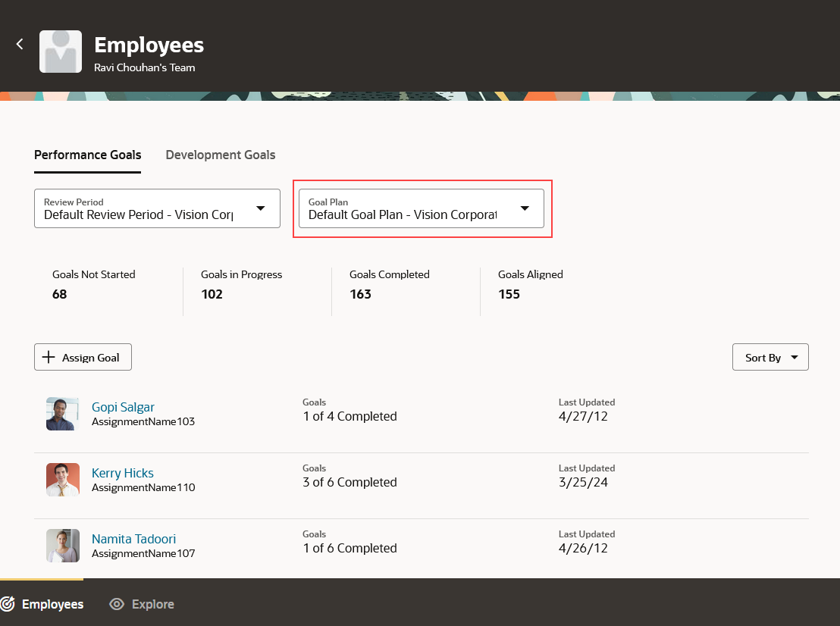
Task: Expand the Review Period arrow
Action: point(260,208)
